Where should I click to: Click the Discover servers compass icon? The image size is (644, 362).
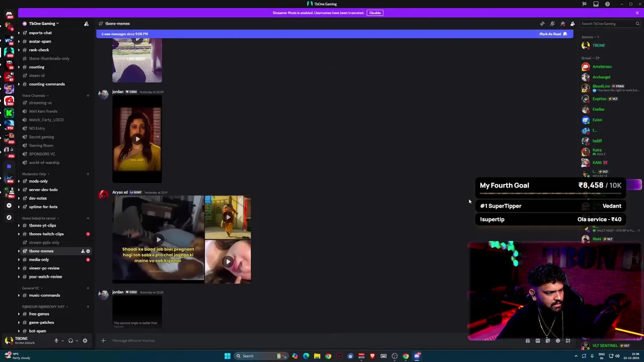coord(9,217)
